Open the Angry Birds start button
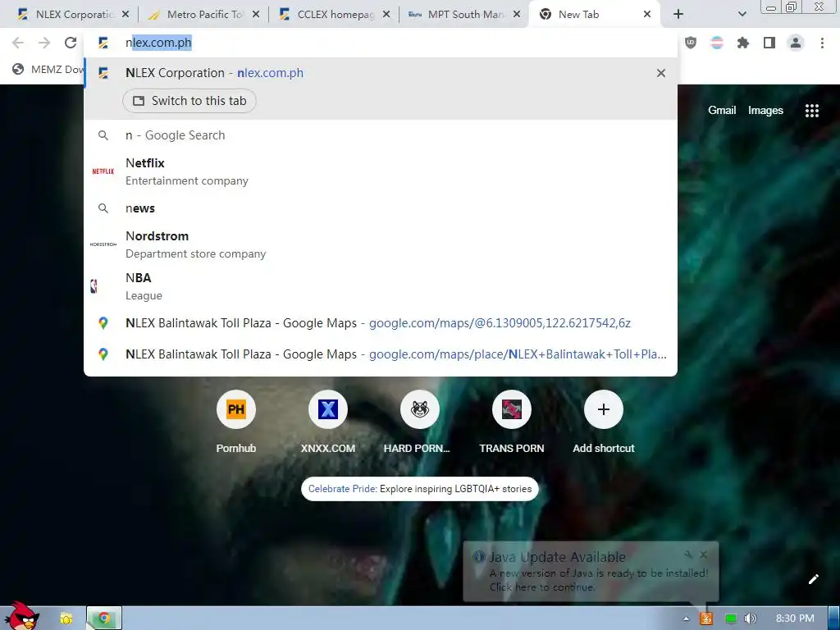Screen dimensions: 840x630 (22, 615)
